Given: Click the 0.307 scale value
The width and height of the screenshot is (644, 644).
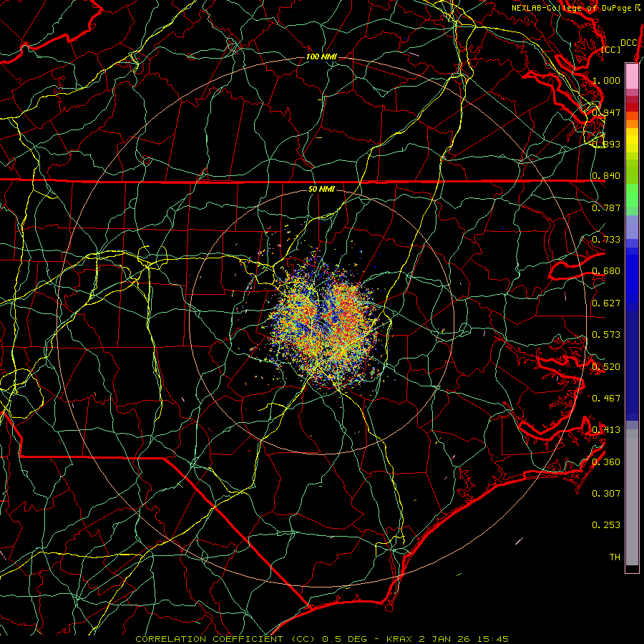Looking at the screenshot, I should click(x=606, y=494).
